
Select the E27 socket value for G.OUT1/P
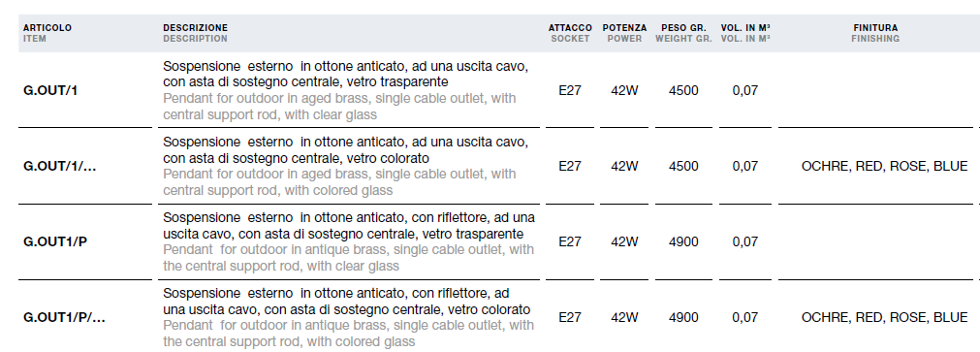[570, 242]
